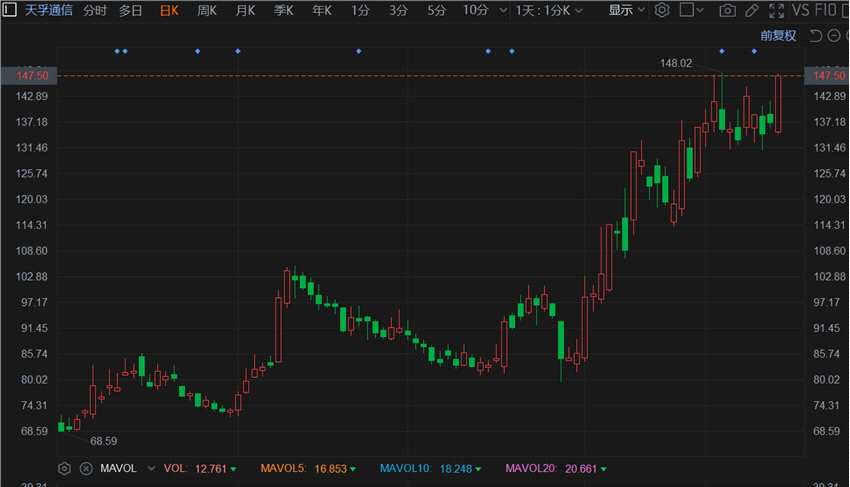Toggle the left sidebar panel icon

click(x=9, y=10)
